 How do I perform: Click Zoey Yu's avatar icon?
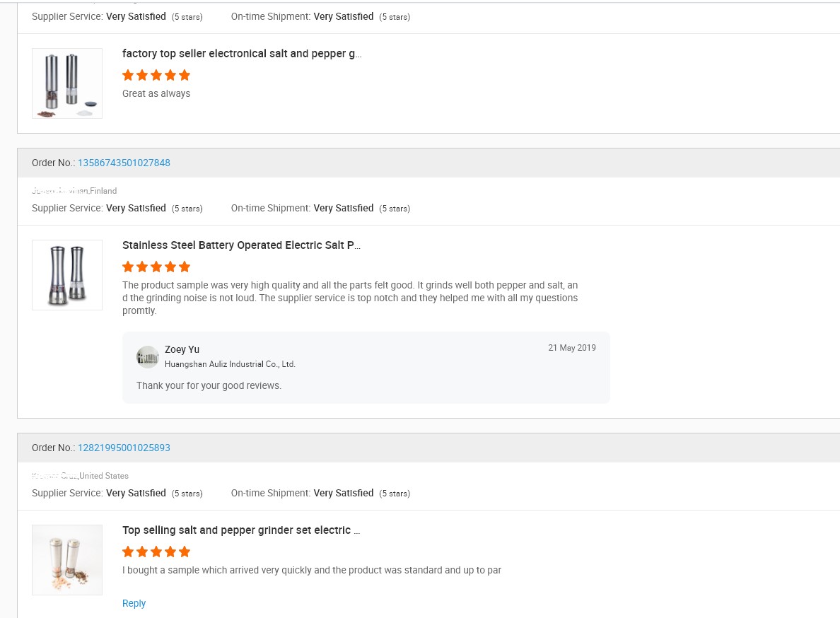[147, 356]
